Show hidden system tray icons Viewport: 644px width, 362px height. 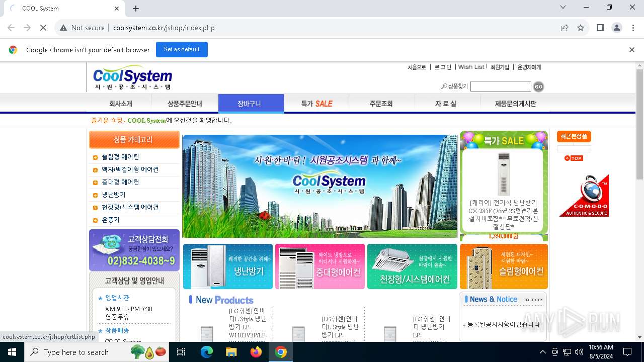coord(542,352)
